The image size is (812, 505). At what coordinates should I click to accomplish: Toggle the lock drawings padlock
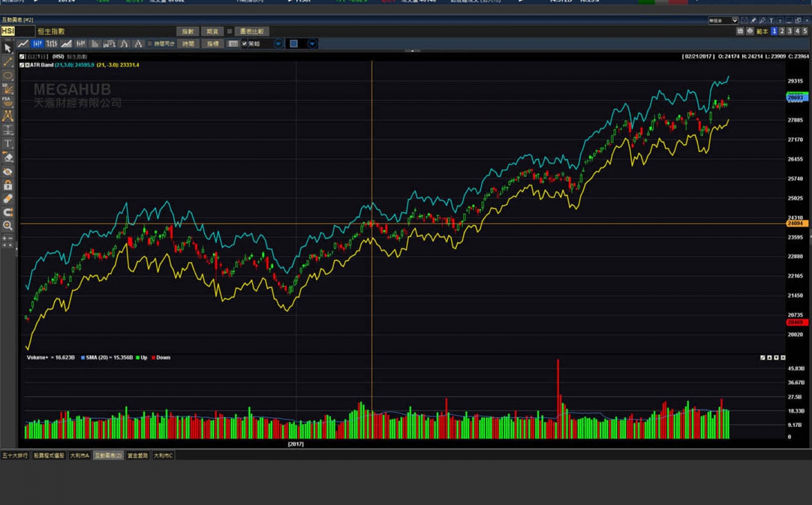[x=8, y=185]
